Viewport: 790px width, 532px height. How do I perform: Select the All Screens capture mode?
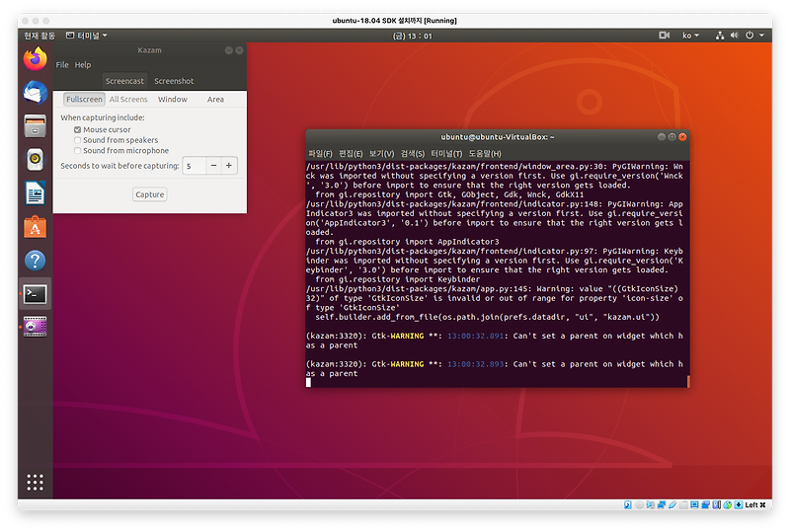(x=128, y=100)
